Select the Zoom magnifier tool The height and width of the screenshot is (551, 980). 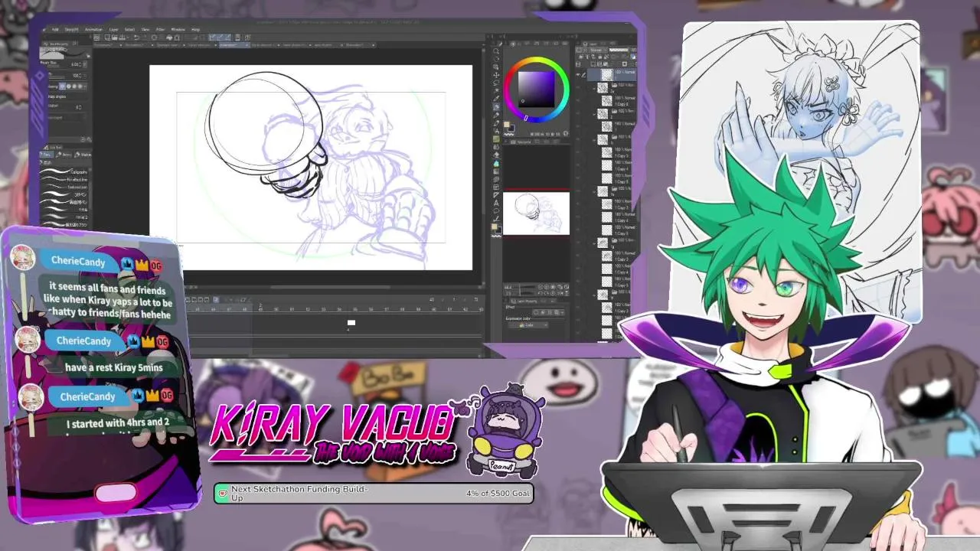point(496,51)
